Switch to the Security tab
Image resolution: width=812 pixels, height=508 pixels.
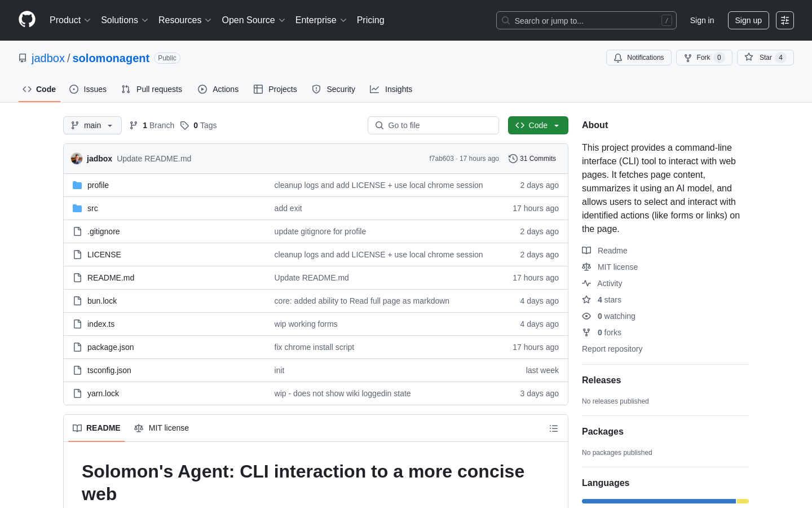coord(334,89)
